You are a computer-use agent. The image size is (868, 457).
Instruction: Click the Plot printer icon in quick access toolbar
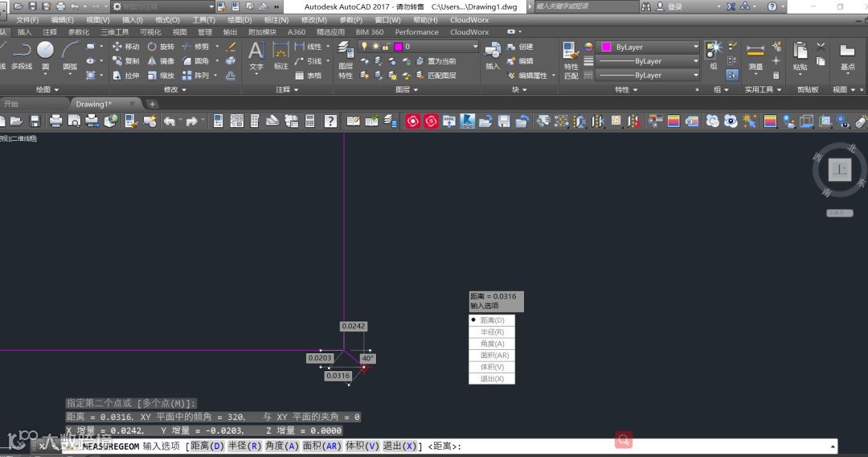[x=60, y=6]
